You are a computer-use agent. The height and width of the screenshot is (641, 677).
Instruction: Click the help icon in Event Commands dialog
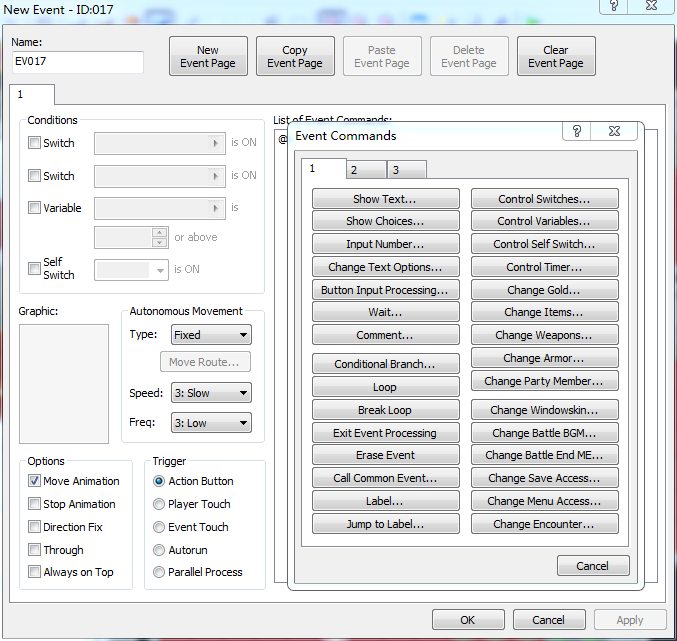point(576,131)
